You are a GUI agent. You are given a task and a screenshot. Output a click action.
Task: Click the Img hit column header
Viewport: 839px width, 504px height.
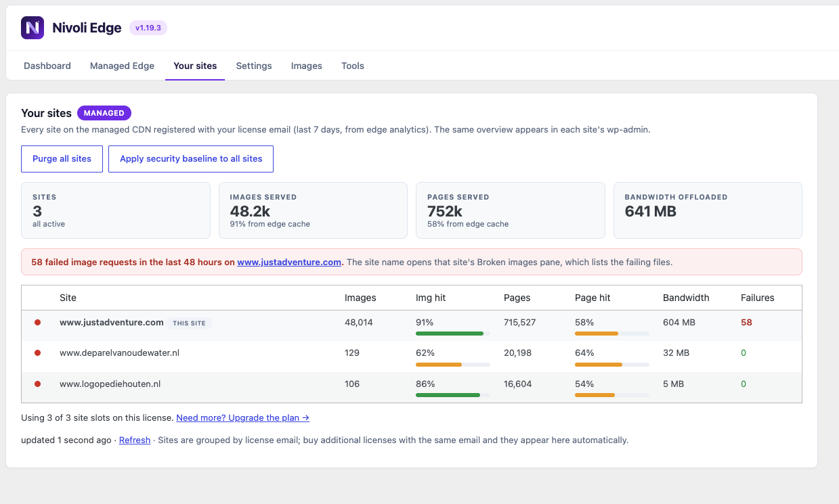(431, 298)
